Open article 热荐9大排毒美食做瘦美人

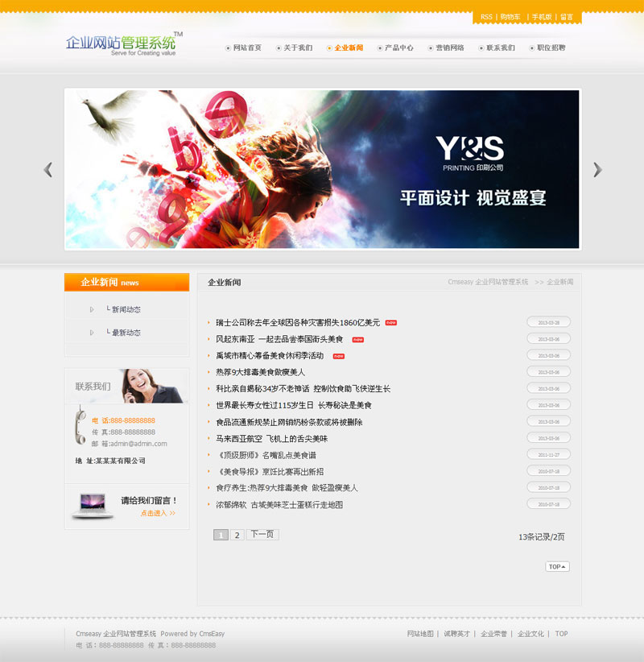tap(260, 372)
